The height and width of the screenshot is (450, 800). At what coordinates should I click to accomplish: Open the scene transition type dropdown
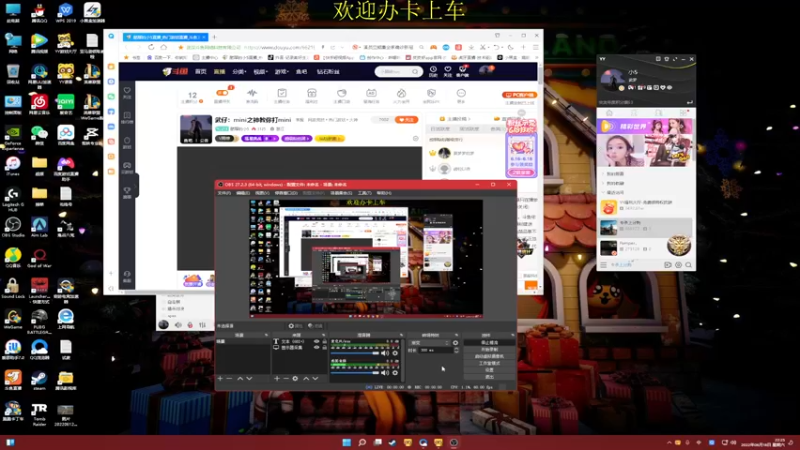click(x=430, y=343)
